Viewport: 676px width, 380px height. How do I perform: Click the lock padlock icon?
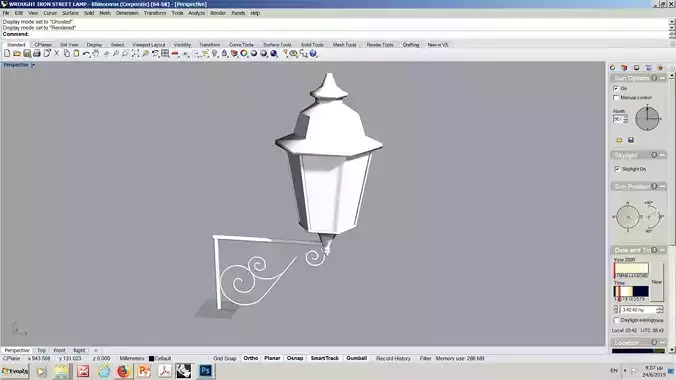coord(225,53)
